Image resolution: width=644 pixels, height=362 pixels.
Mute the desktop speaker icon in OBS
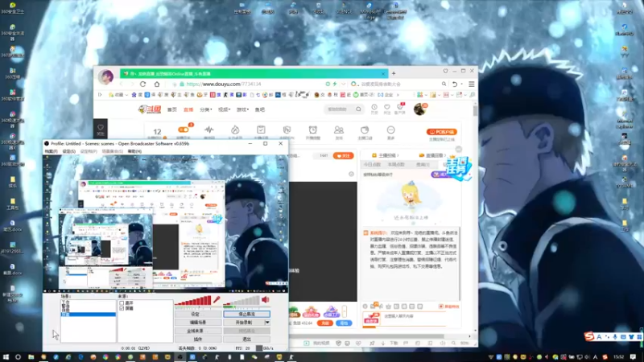266,300
